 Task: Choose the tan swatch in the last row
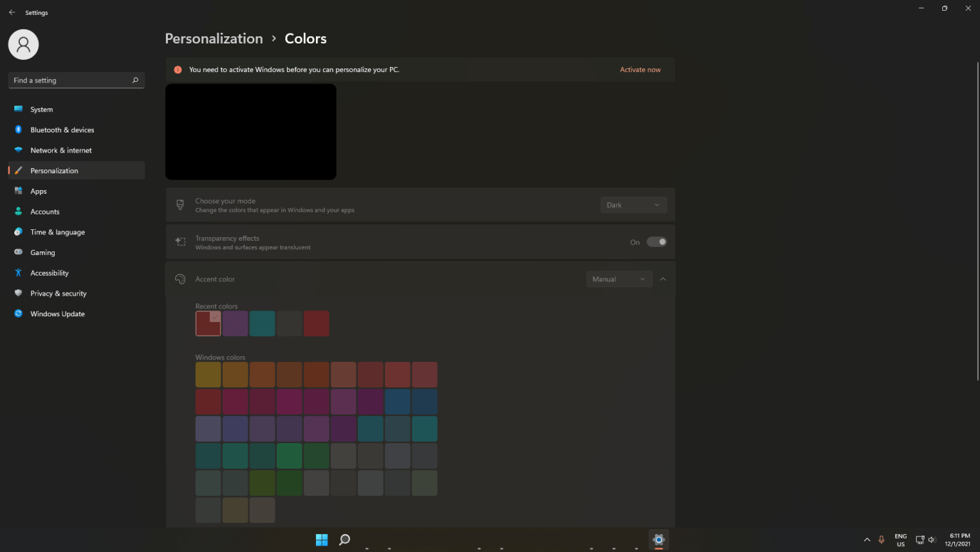pos(235,510)
